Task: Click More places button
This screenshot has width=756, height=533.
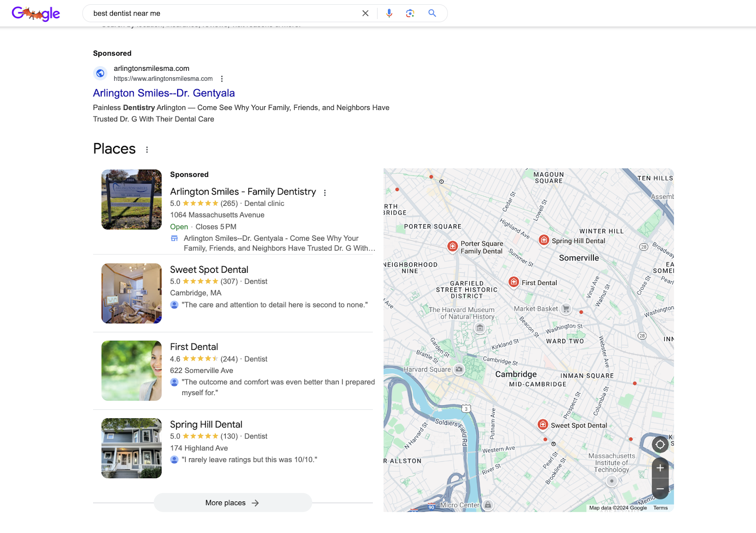Action: tap(232, 503)
